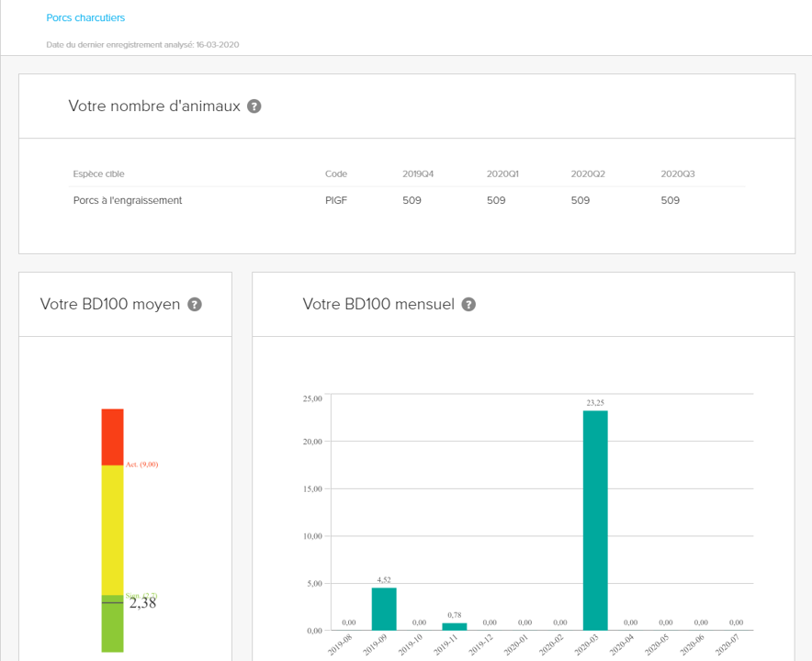
Task: Open the Porcs charcutiers link
Action: (x=85, y=17)
